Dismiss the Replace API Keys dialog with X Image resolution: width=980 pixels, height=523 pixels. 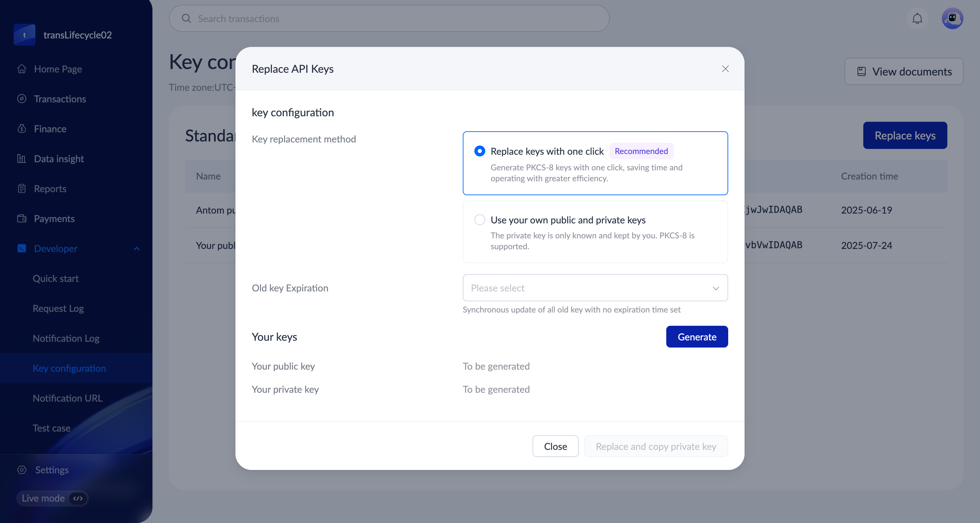point(725,69)
